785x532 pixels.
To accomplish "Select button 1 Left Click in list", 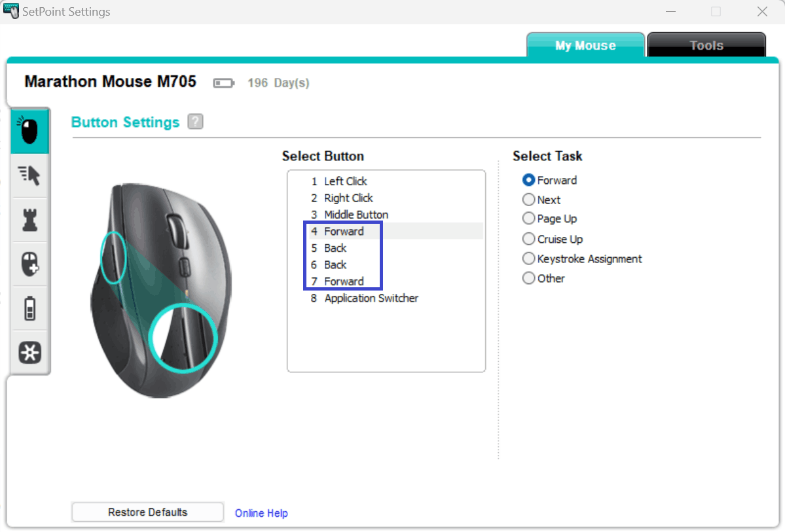I will (386, 181).
